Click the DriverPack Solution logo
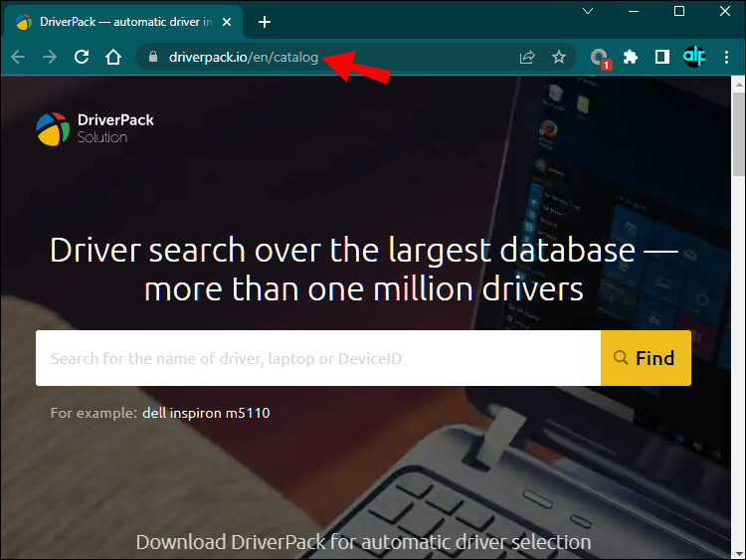This screenshot has height=560, width=746. point(94,129)
